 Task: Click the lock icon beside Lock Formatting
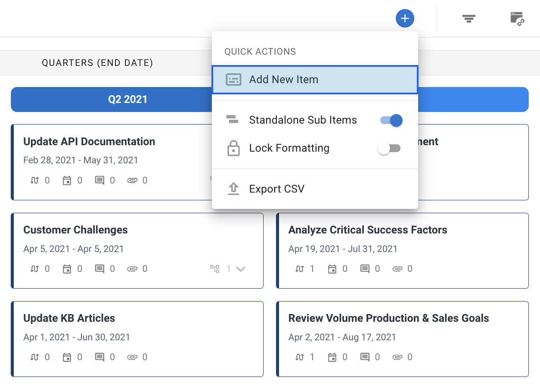(233, 148)
